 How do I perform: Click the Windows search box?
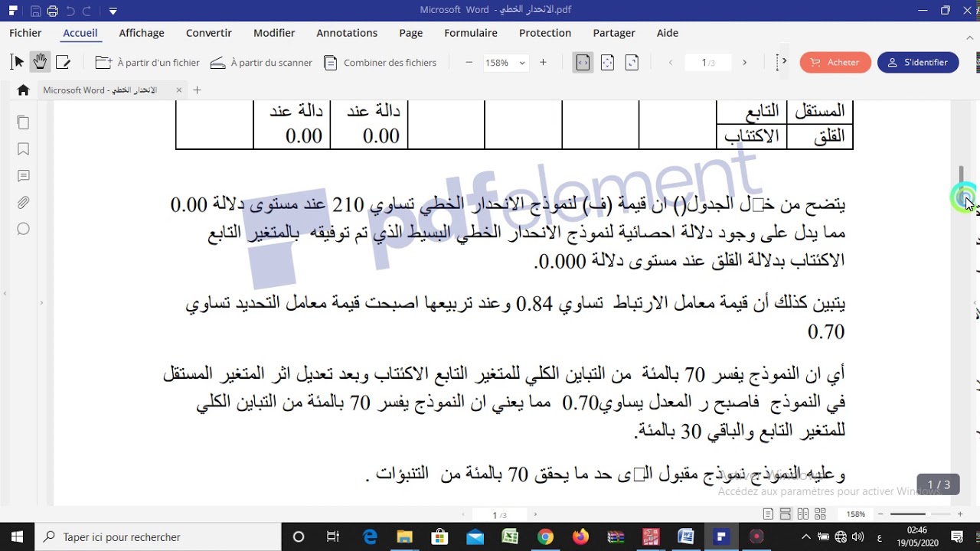pyautogui.click(x=158, y=537)
